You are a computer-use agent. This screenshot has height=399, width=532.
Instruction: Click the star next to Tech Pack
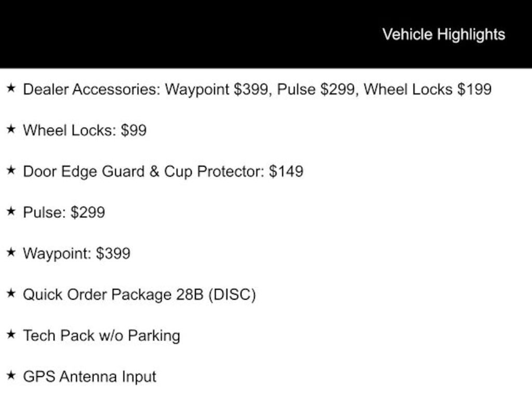(x=11, y=334)
